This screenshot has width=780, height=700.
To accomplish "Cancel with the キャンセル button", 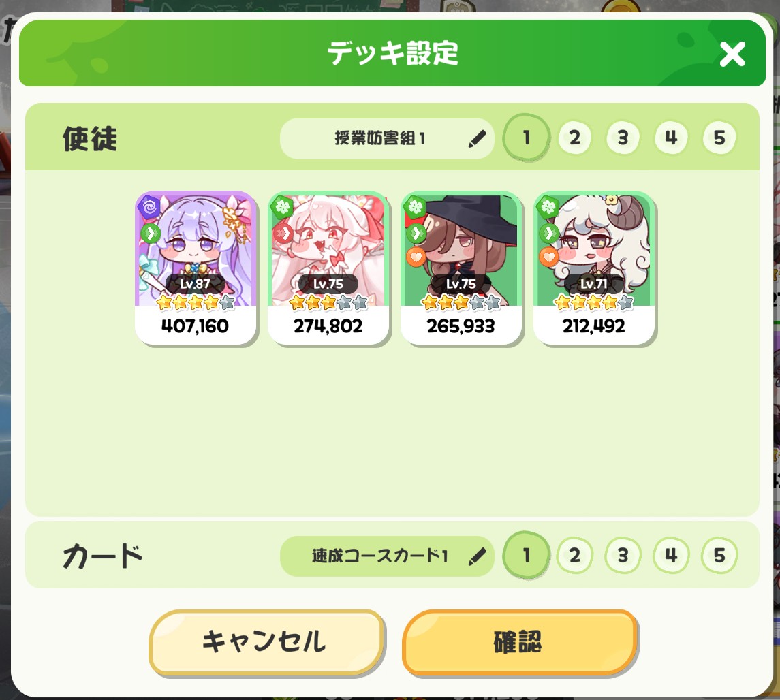I will (x=267, y=642).
